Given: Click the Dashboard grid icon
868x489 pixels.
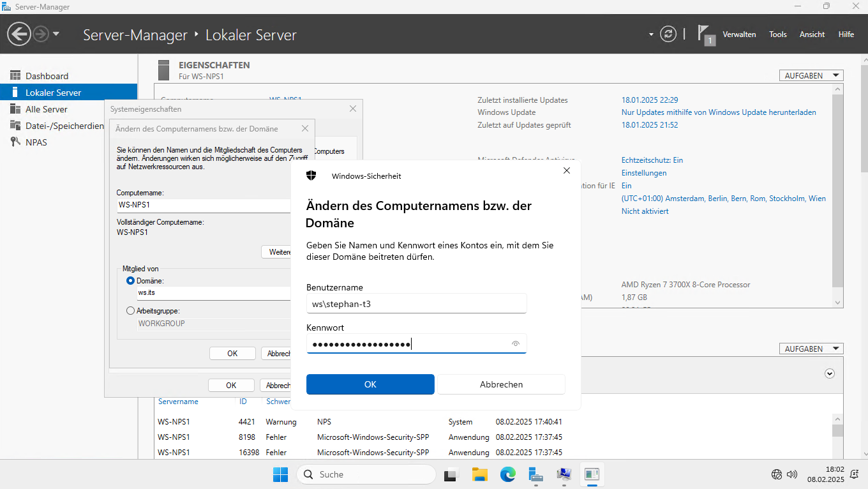Looking at the screenshot, I should 15,76.
